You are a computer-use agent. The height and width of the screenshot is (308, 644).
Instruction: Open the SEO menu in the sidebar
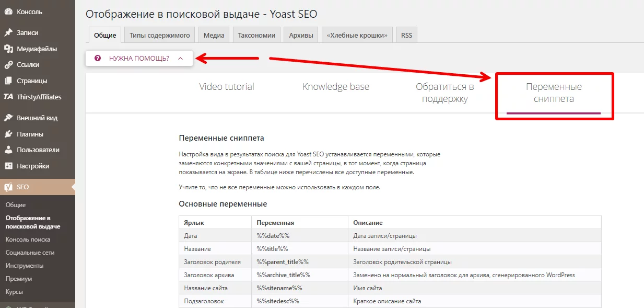click(38, 187)
